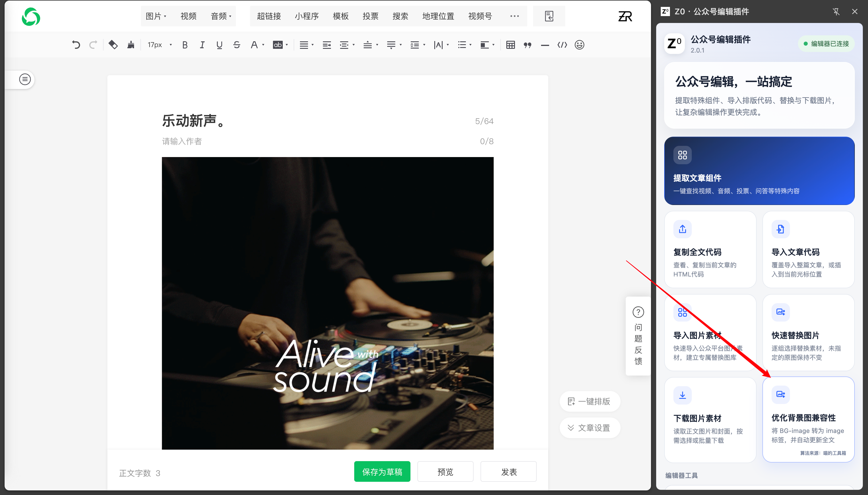Select 视频号 in the insert bar

click(x=480, y=16)
